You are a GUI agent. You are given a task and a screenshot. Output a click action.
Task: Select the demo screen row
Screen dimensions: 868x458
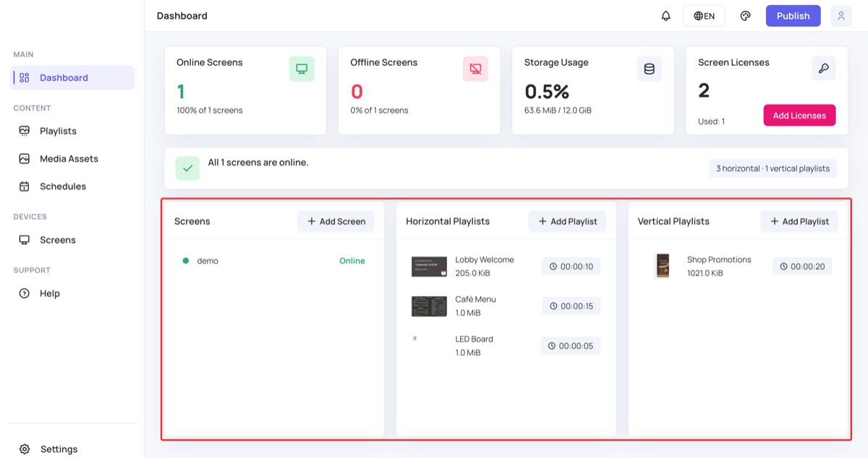point(274,260)
